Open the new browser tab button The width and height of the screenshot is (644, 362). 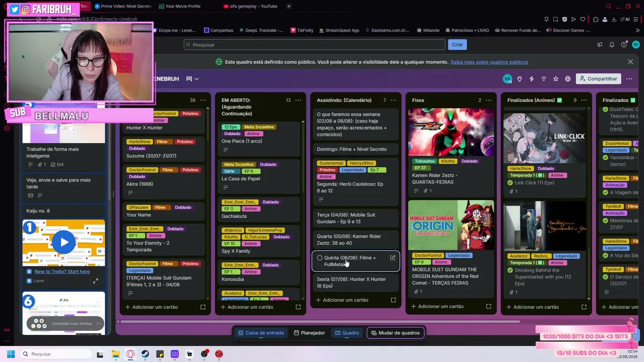pyautogui.click(x=289, y=6)
